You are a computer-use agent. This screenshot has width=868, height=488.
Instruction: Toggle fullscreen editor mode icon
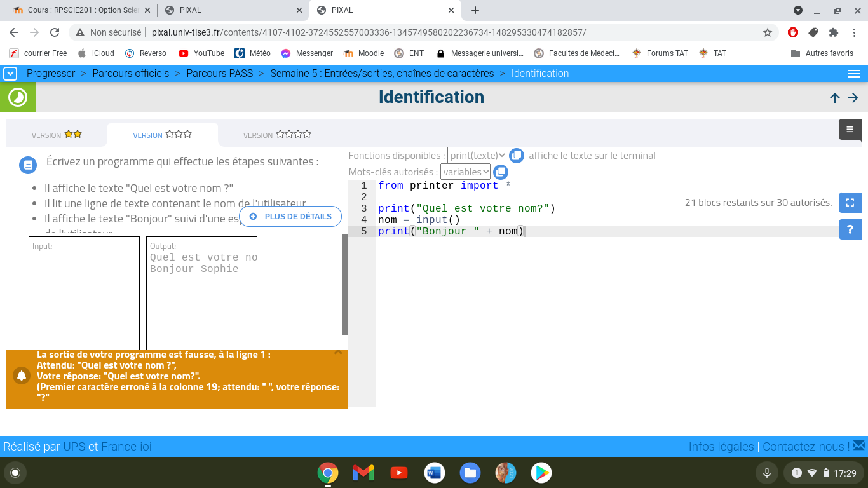coord(850,203)
